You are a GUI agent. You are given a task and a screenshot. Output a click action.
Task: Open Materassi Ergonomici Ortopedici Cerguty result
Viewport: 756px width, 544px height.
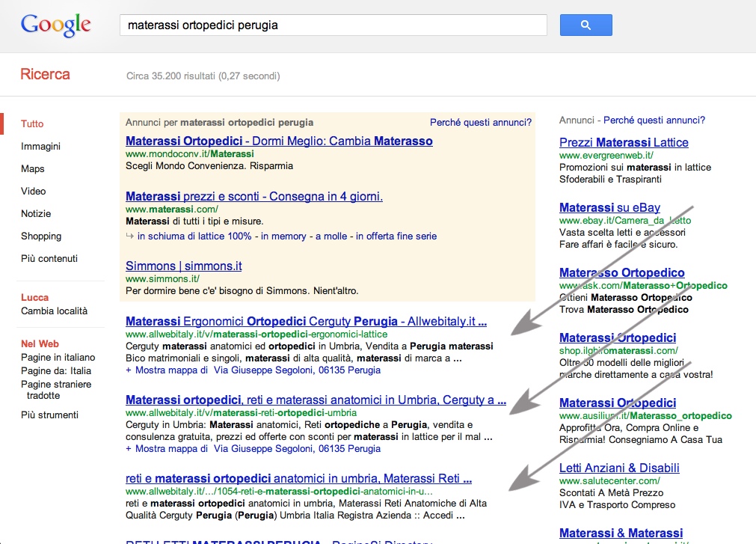pyautogui.click(x=306, y=322)
